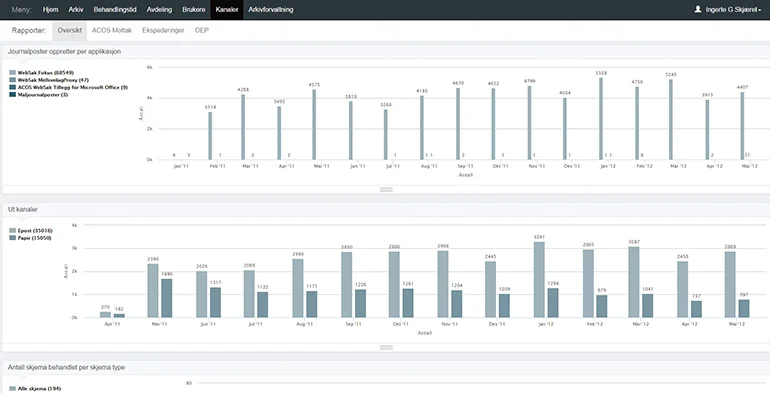Navigate to Hjem in the top menu
The width and height of the screenshot is (770, 393).
click(51, 10)
